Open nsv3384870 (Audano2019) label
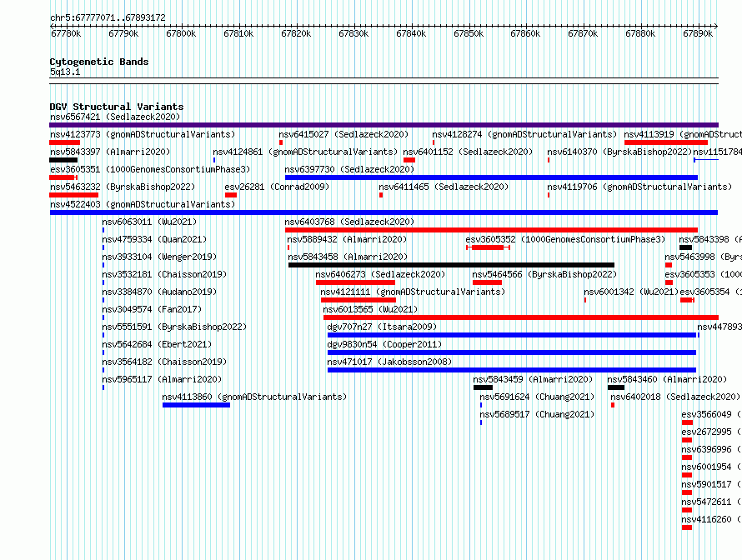Viewport: 742px width, 560px height. point(159,292)
